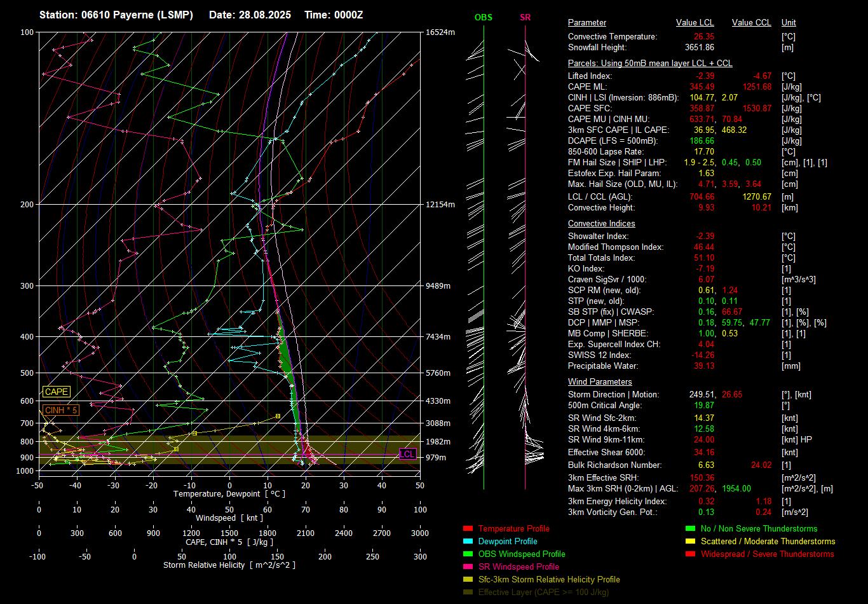Viewport: 868px width, 604px height.
Task: Click the orange CINH * 5 label box
Action: click(x=61, y=411)
